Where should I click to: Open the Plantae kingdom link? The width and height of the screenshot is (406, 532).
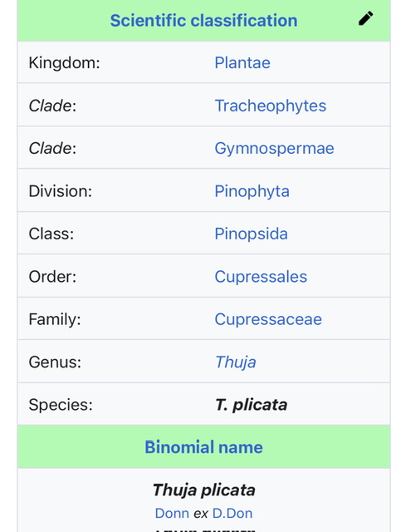click(x=242, y=63)
